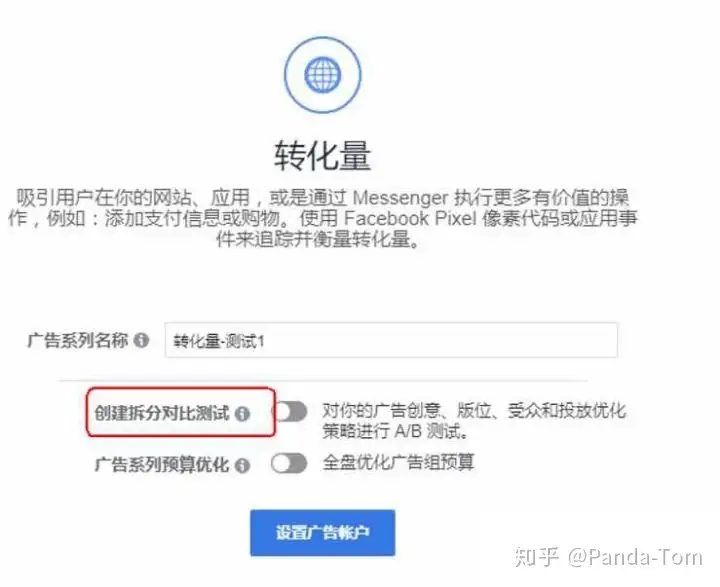The image size is (720, 587).
Task: Enable the 创建拆分对比测试 toggle switch
Action: coord(289,411)
